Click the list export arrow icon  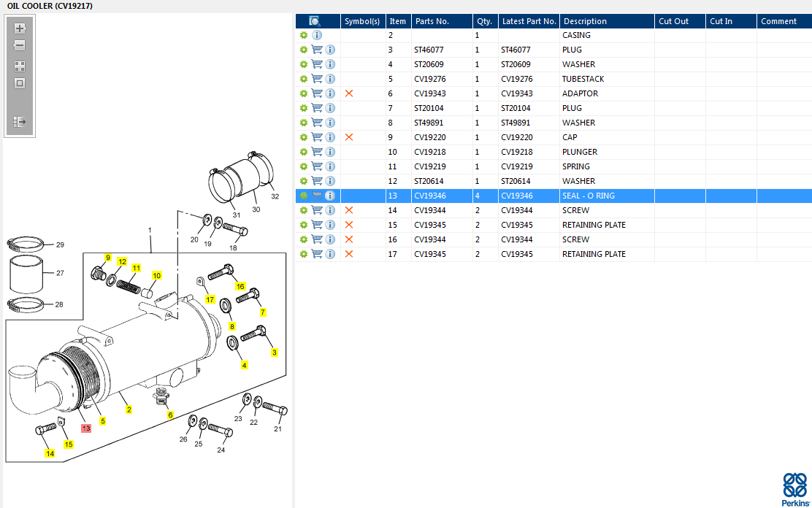click(20, 122)
